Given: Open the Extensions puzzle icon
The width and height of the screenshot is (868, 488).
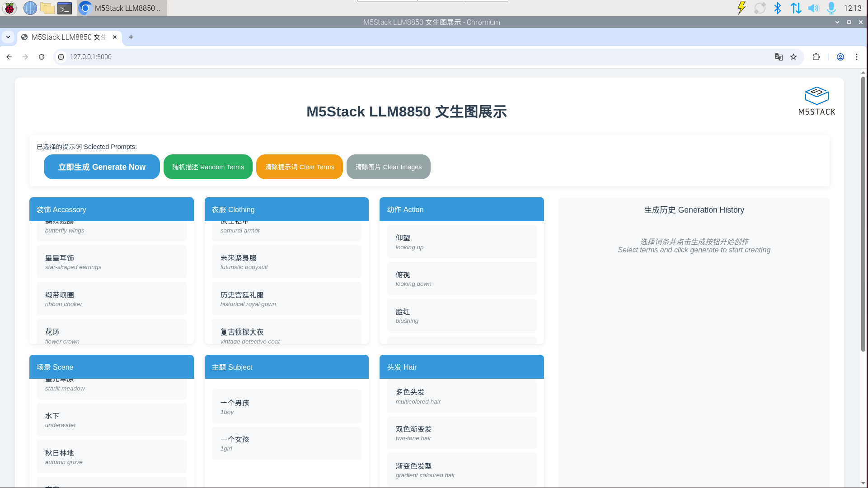Looking at the screenshot, I should coord(816,57).
